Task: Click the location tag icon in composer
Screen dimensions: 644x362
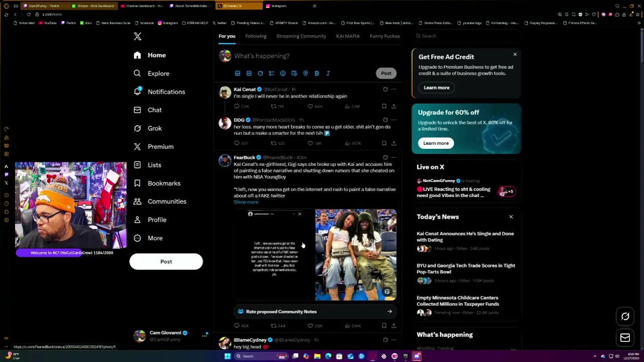Action: pos(305,73)
